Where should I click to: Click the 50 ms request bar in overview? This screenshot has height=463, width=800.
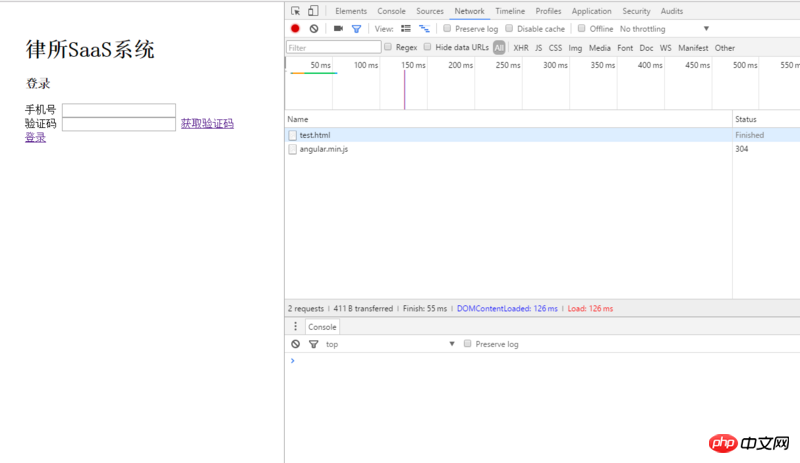[314, 73]
